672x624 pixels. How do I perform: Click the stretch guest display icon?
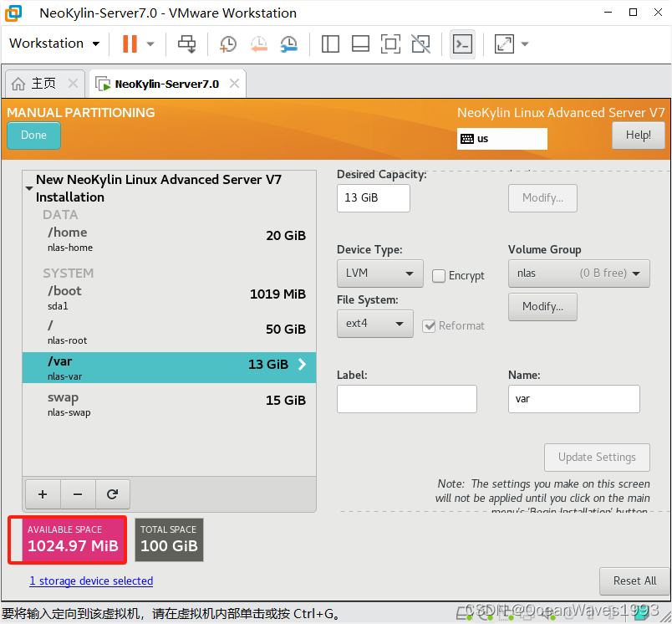click(x=504, y=43)
